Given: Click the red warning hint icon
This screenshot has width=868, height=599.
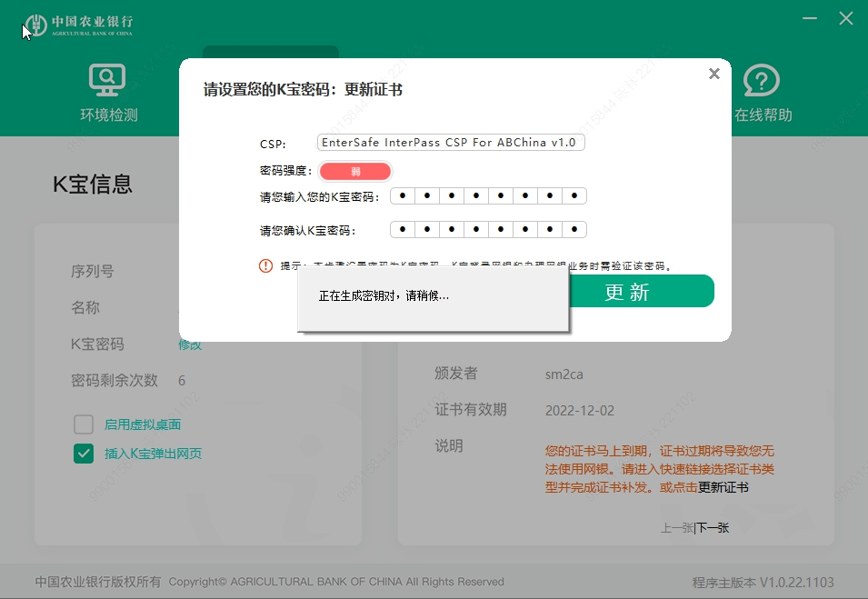Looking at the screenshot, I should 265,266.
